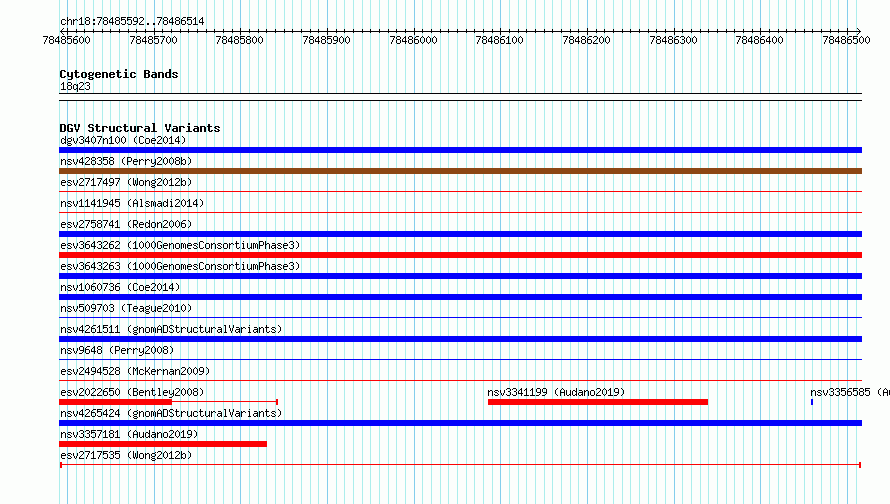Click the red bar for esv2022650
Screen dimensions: 890x504
[115, 402]
